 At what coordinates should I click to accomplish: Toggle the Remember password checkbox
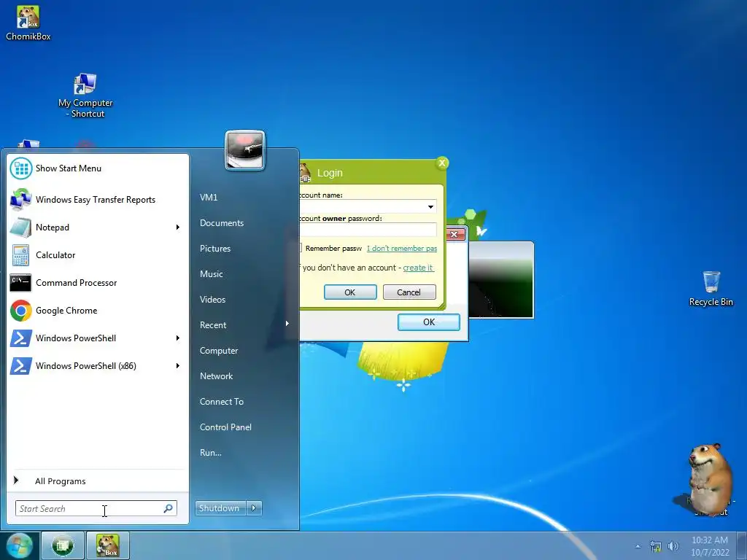click(x=300, y=248)
